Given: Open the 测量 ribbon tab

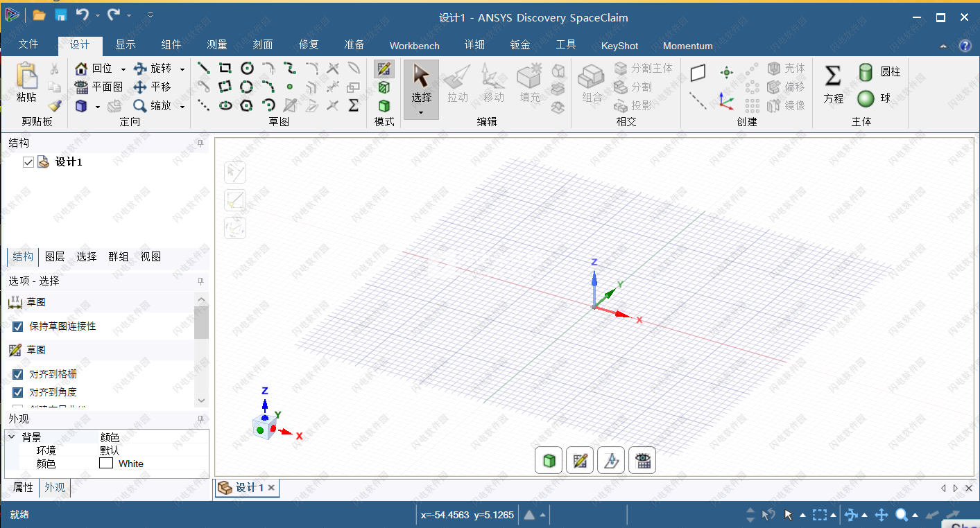Looking at the screenshot, I should coord(217,45).
